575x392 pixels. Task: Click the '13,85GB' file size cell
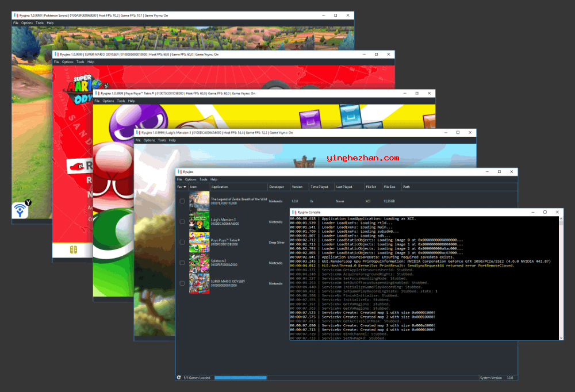(x=389, y=201)
